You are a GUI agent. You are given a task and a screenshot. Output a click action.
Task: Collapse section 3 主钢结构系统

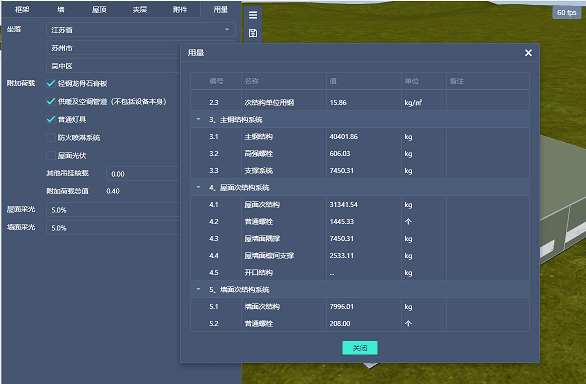tap(198, 120)
